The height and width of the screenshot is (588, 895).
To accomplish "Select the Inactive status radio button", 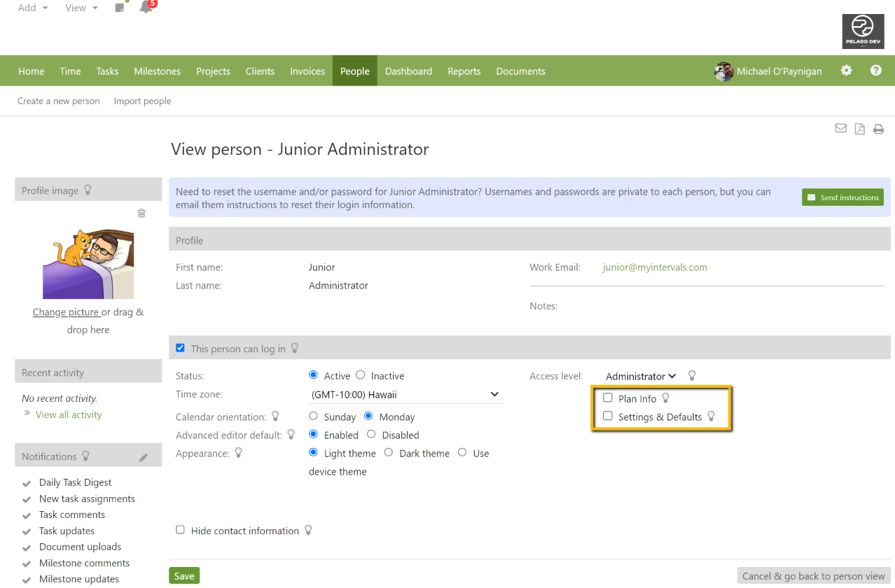I will pyautogui.click(x=361, y=375).
